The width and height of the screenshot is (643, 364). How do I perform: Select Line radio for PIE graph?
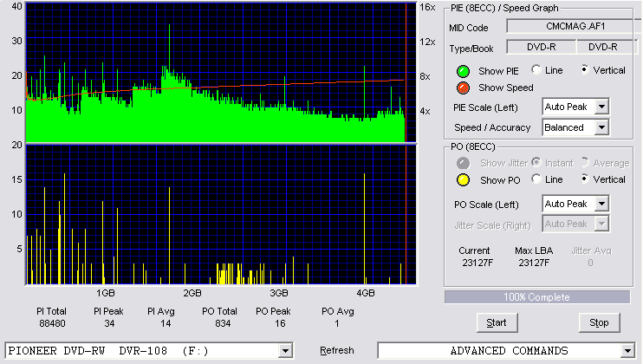click(536, 69)
